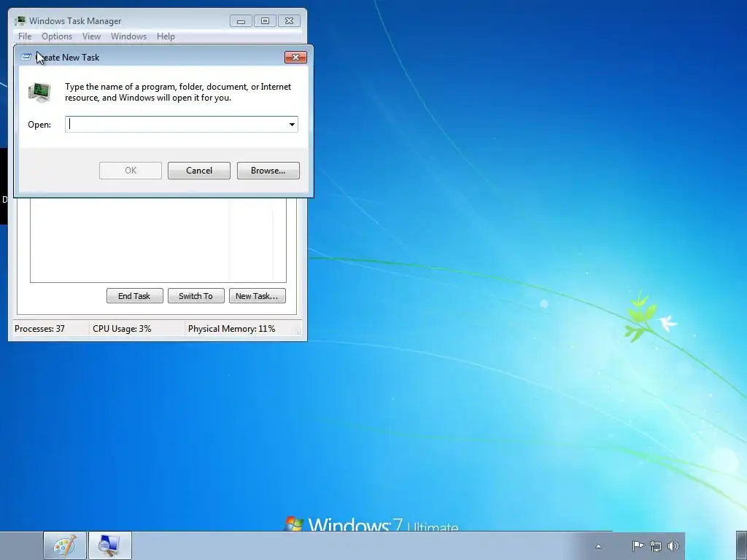Click the Physical Memory: 11% status text
Screen dimensions: 747x560
(231, 329)
